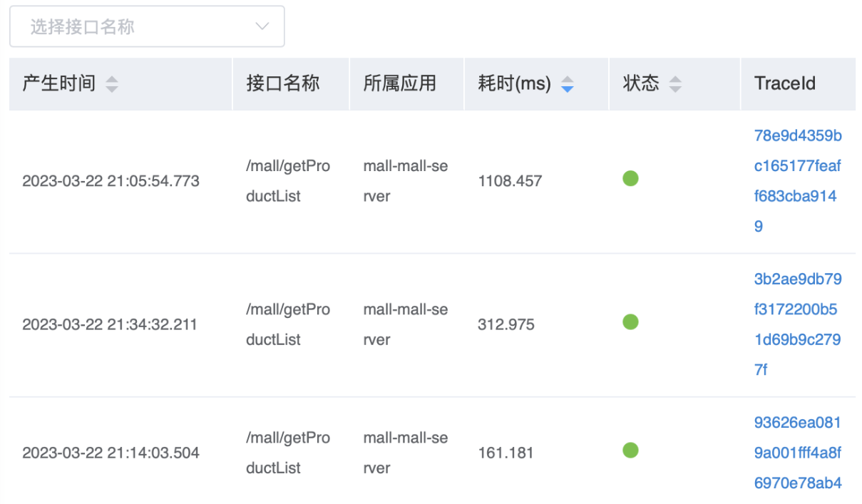
Task: Click the 产生时间 column header
Action: pyautogui.click(x=59, y=83)
